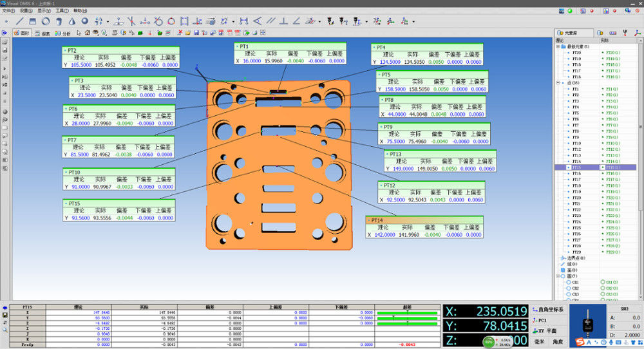Viewport: 644px width, 349px height.
Task: Collapse the PT2 callout label
Action: [65, 50]
